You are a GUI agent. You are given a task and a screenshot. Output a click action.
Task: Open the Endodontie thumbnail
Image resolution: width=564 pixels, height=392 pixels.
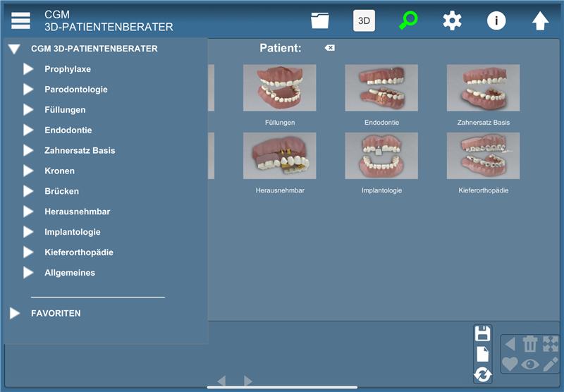[x=381, y=87]
